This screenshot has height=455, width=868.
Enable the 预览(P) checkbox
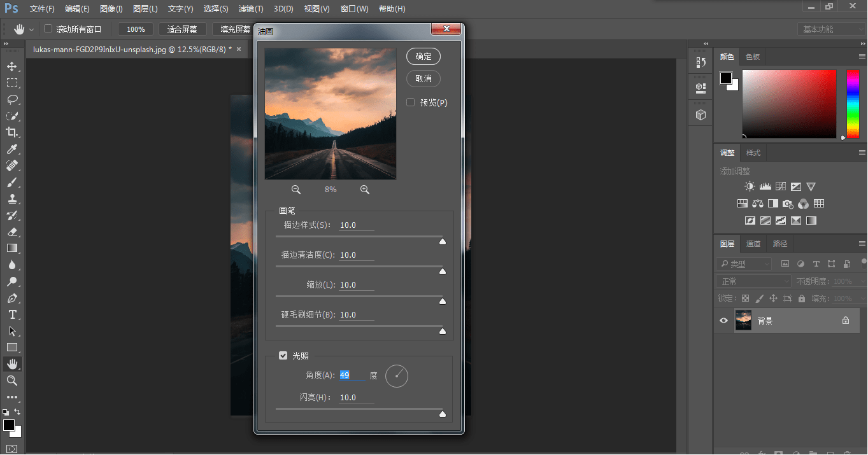click(411, 102)
